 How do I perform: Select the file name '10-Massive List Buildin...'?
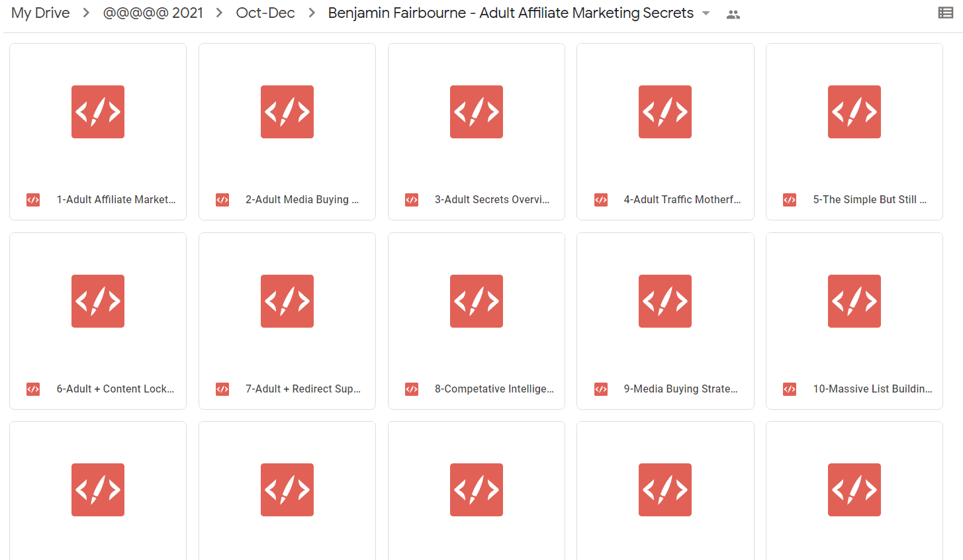click(x=873, y=389)
